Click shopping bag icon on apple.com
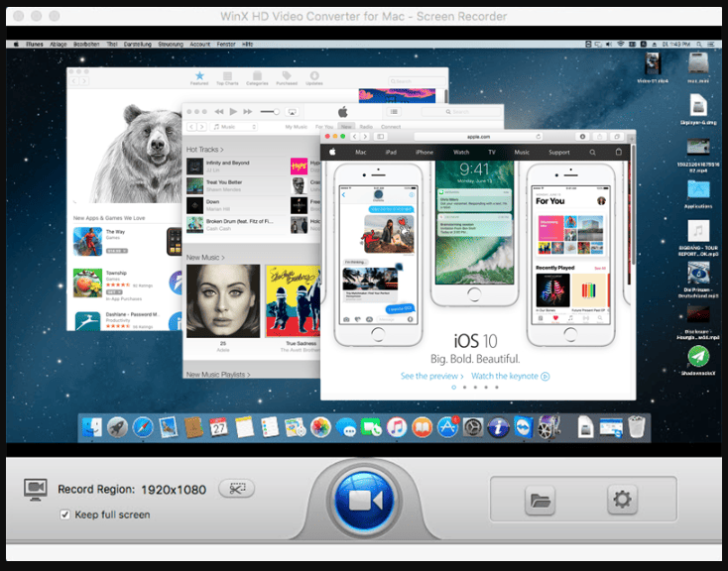This screenshot has height=571, width=728. click(x=619, y=152)
